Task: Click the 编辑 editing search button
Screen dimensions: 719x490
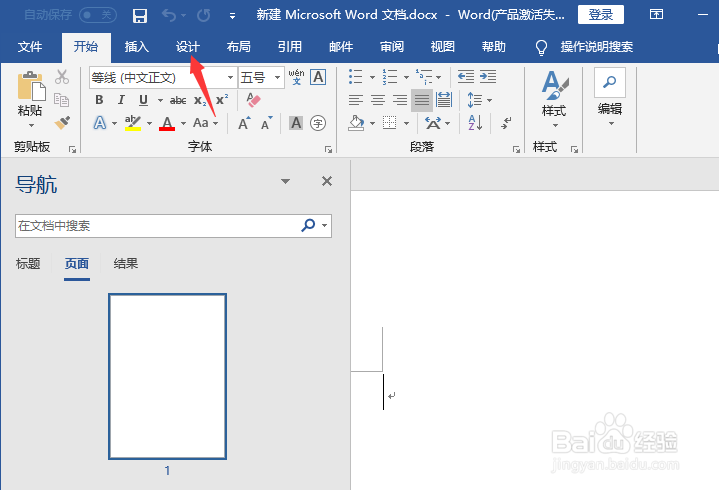Action: 610,97
